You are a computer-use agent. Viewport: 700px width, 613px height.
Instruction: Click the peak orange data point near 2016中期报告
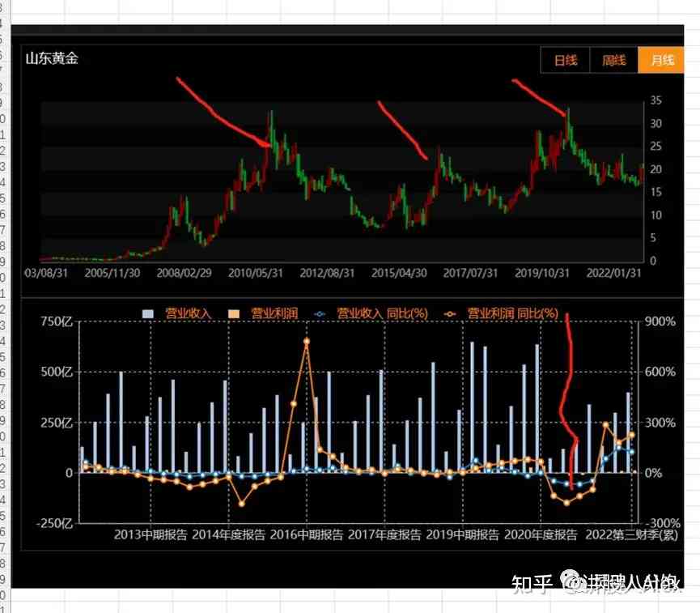[x=307, y=342]
